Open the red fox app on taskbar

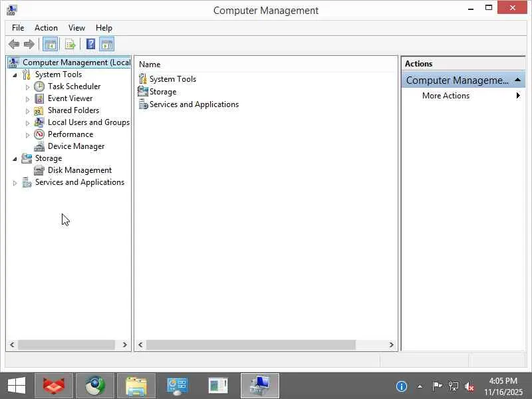coord(54,386)
